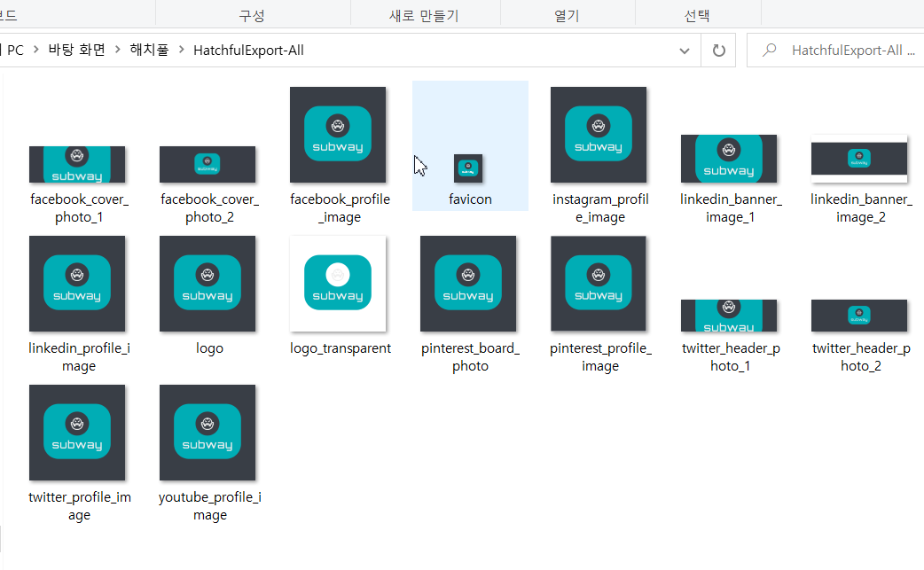Expand the chevron after 바탕 화면
The image size is (924, 570).
tap(117, 50)
